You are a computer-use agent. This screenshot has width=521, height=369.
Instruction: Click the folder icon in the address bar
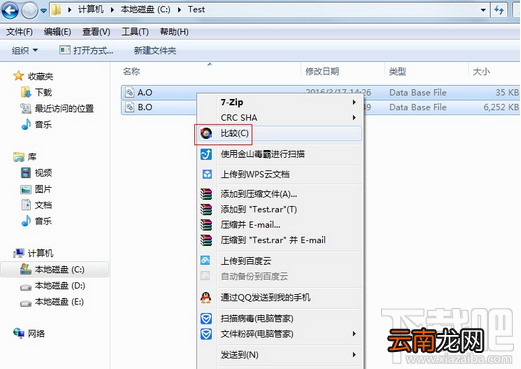(x=56, y=10)
